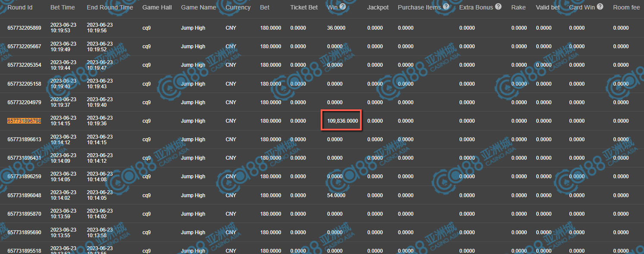
Task: Select CNY currency in row 657731895870
Action: pyautogui.click(x=231, y=214)
